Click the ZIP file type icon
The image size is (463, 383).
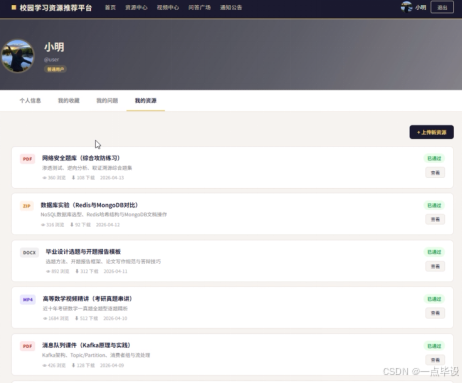point(27,206)
